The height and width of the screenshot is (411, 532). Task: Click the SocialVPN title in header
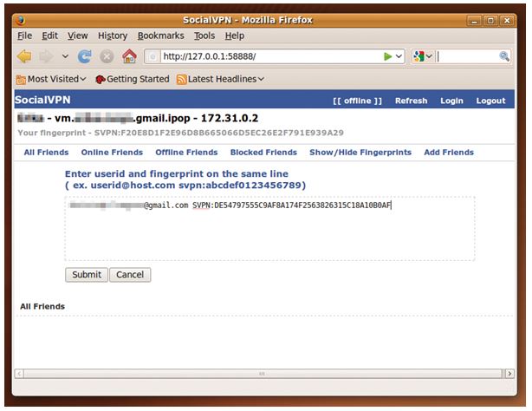click(42, 100)
